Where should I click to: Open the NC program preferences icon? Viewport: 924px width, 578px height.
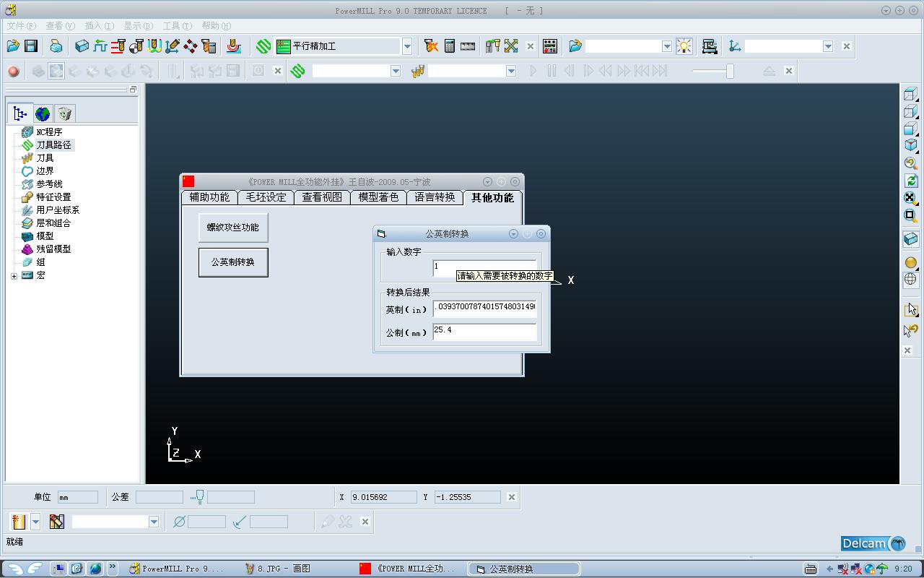(550, 46)
